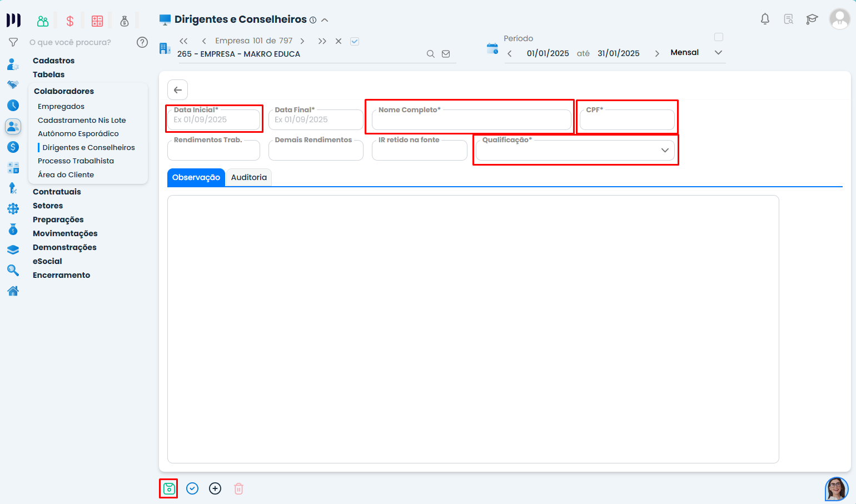Click the green save icon
The image size is (856, 504).
pyautogui.click(x=169, y=488)
